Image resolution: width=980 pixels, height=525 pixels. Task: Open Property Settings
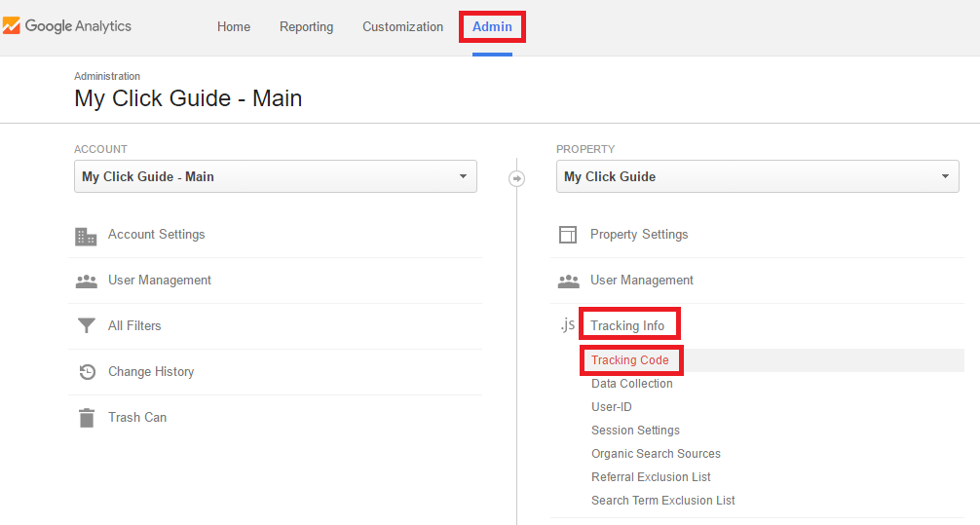pyautogui.click(x=639, y=235)
